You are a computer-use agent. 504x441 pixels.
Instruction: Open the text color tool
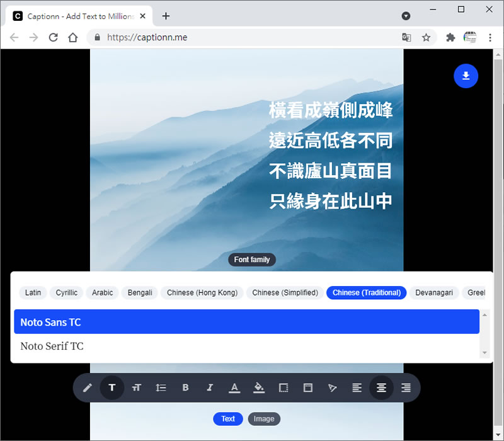(x=234, y=387)
